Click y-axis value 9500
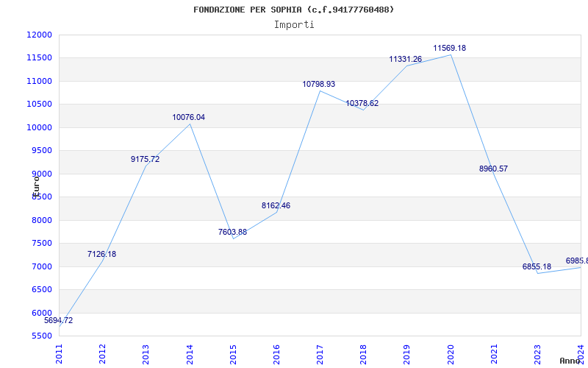The width and height of the screenshot is (588, 368). click(x=41, y=151)
